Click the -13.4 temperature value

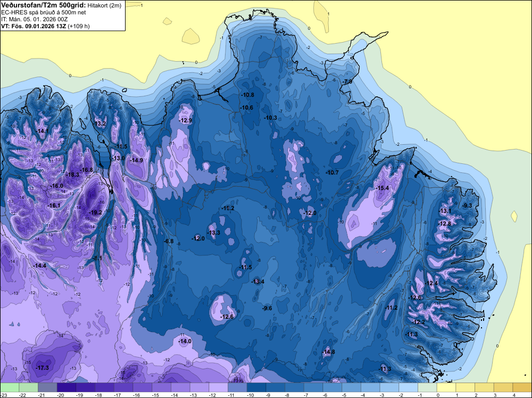pos(257,281)
